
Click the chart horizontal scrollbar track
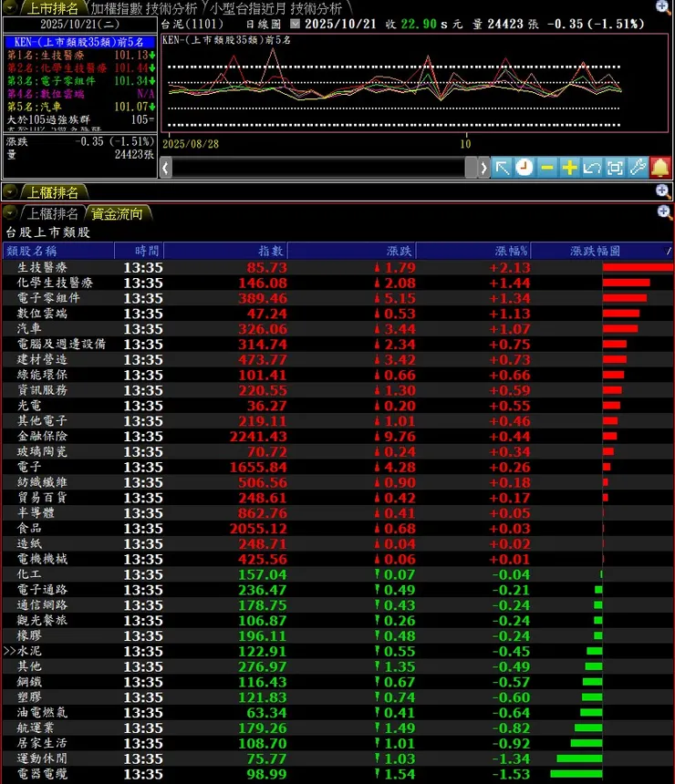coord(318,168)
